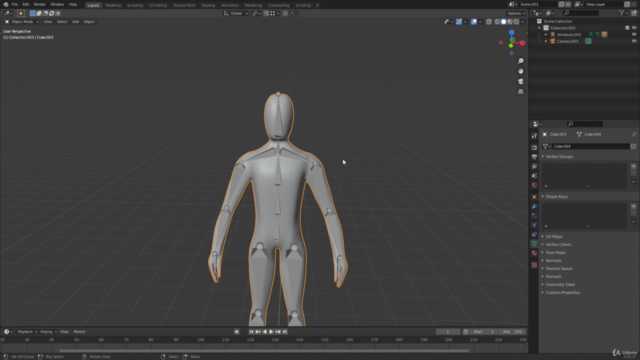640x360 pixels.
Task: Open the Render properties tab icon
Action: [534, 147]
